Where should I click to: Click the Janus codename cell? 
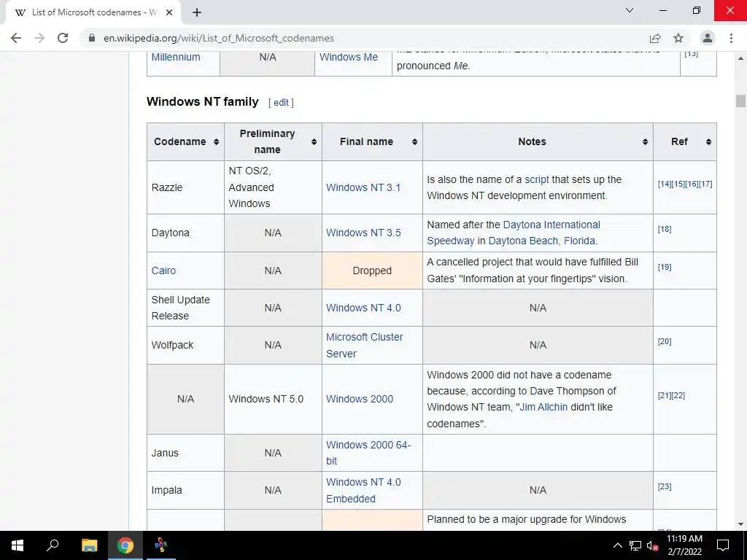(x=185, y=453)
